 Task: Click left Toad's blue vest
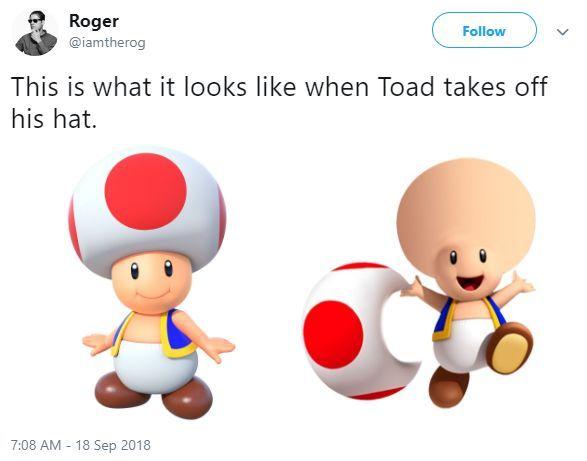pyautogui.click(x=177, y=333)
